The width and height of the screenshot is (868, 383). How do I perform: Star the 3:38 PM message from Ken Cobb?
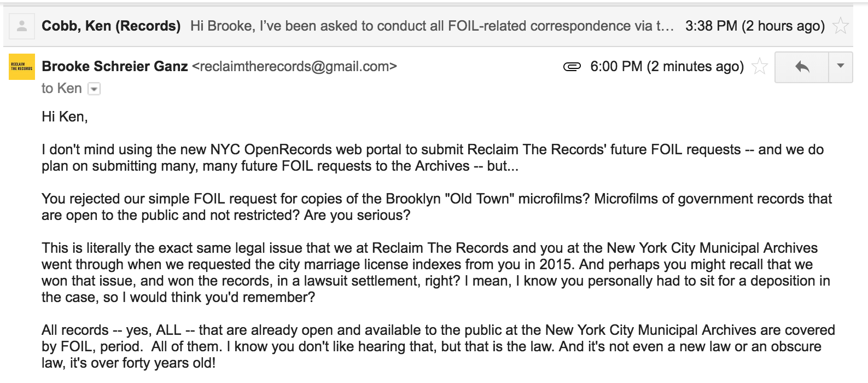click(840, 26)
